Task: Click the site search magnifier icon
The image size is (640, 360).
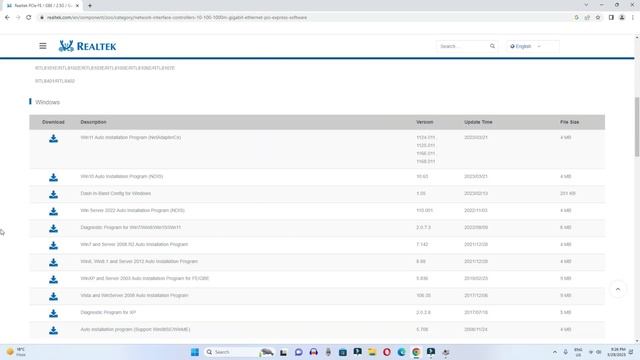Action: 492,46
